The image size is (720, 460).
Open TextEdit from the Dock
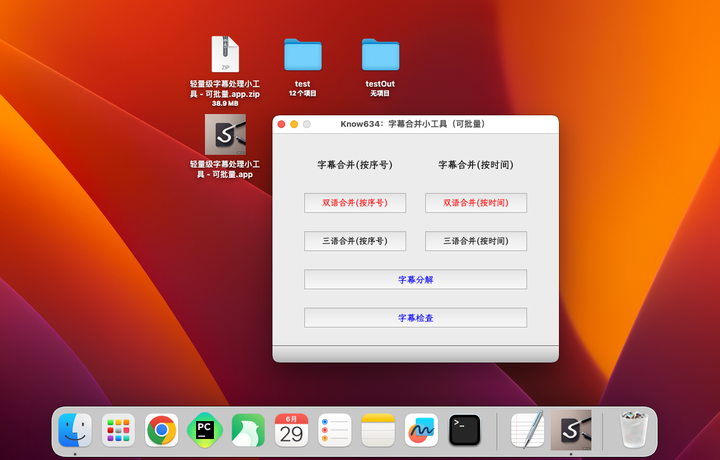click(527, 429)
